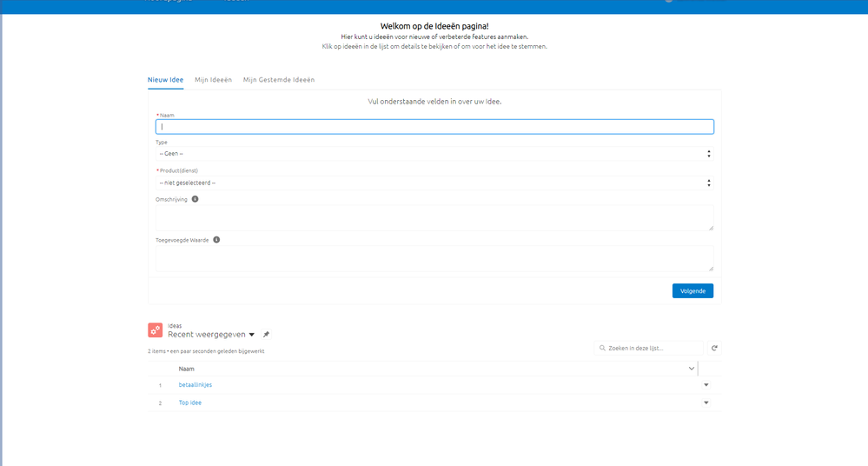Click into the Omschrijving text area

click(434, 217)
